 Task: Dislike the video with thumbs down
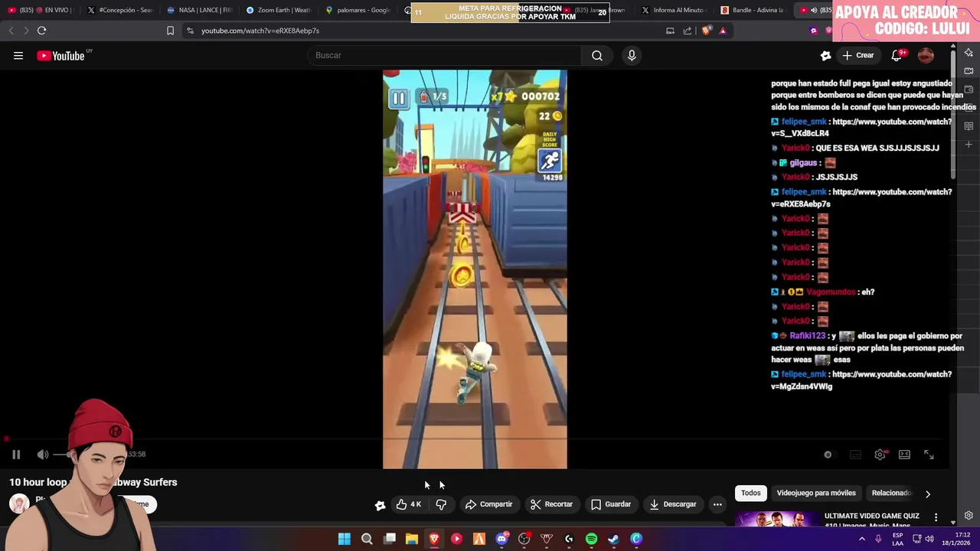tap(441, 504)
